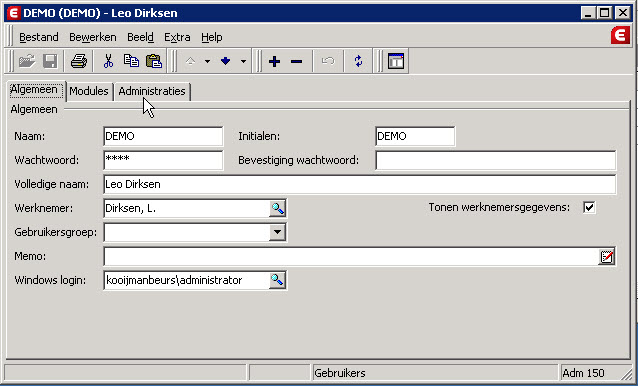This screenshot has height=386, width=638.
Task: Open the Bewerken menu
Action: click(x=93, y=37)
